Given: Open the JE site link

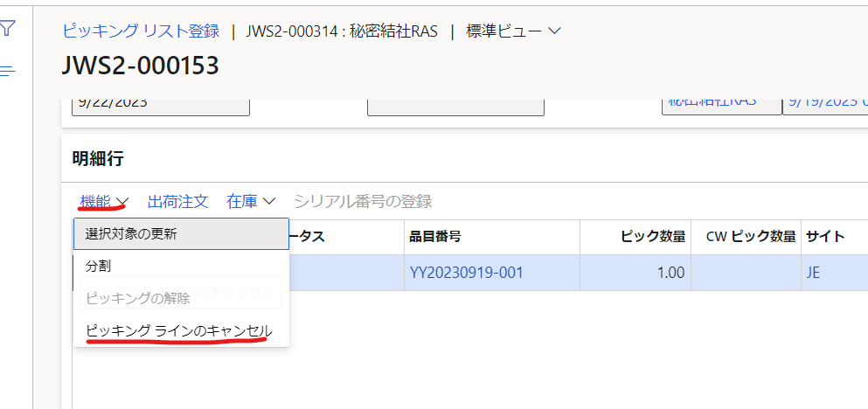Looking at the screenshot, I should 813,273.
